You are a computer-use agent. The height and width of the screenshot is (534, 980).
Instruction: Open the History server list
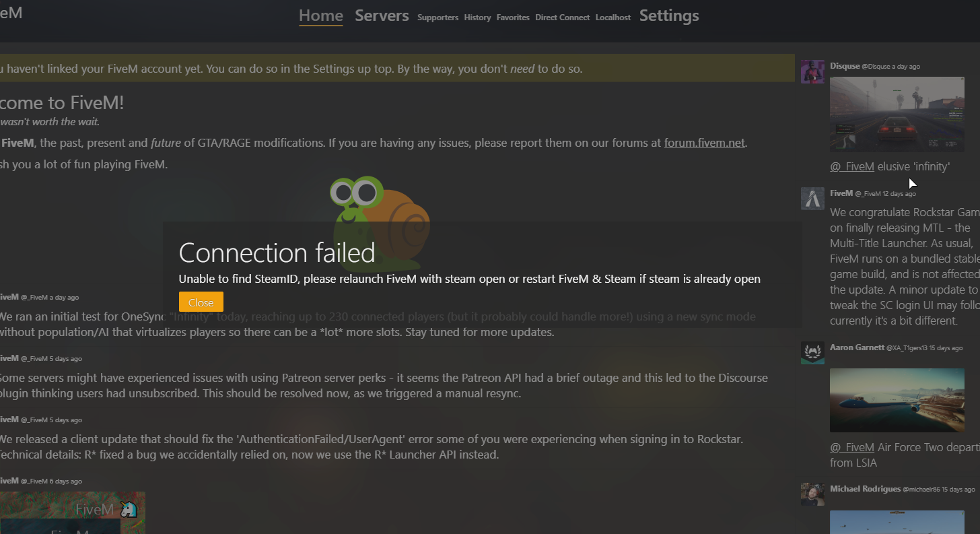pyautogui.click(x=477, y=18)
